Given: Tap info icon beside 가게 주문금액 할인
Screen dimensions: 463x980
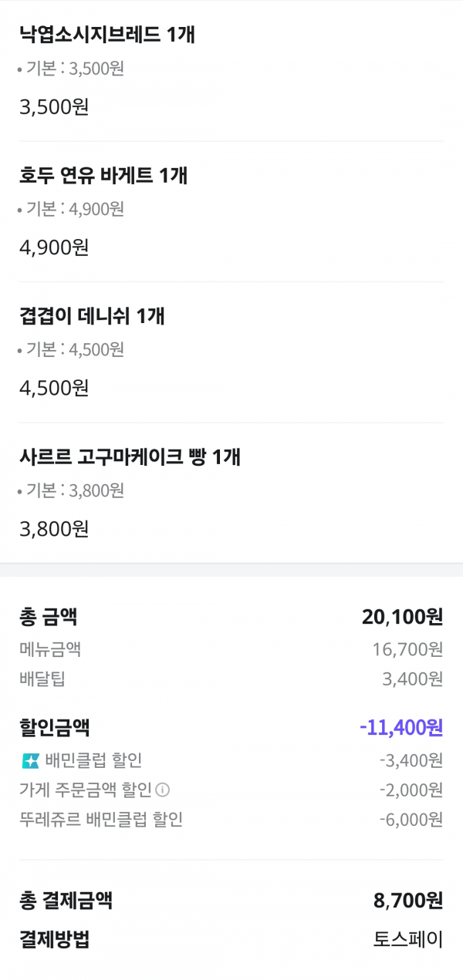Looking at the screenshot, I should 163,790.
